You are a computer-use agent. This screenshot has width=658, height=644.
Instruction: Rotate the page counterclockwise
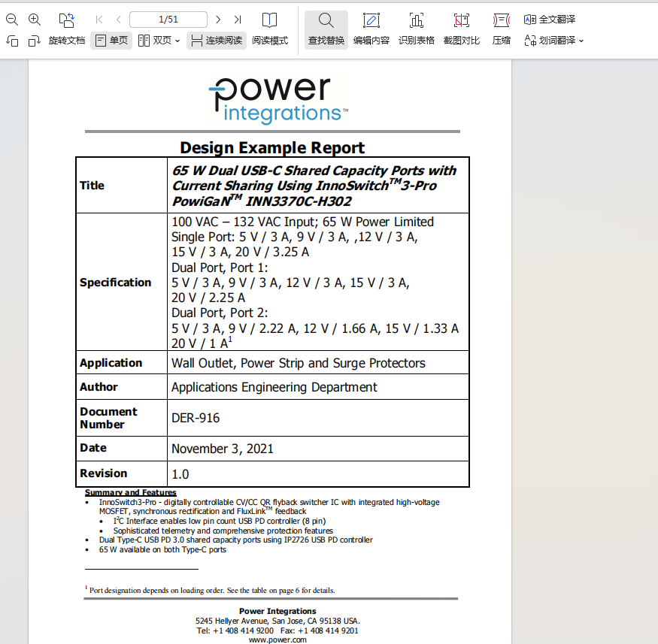12,41
